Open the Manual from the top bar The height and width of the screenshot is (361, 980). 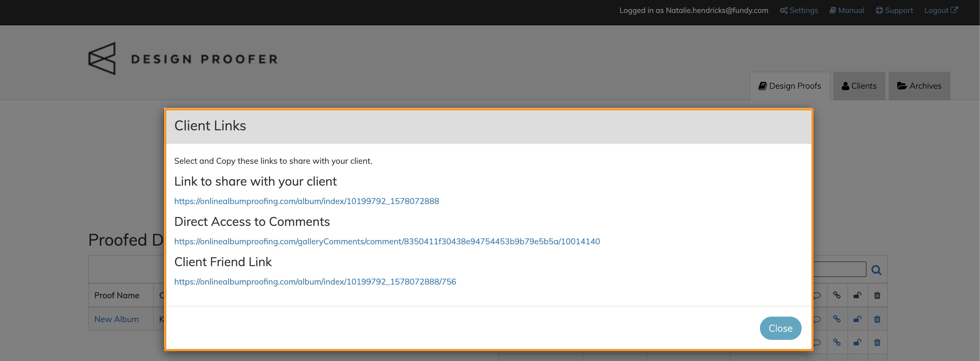pyautogui.click(x=846, y=10)
